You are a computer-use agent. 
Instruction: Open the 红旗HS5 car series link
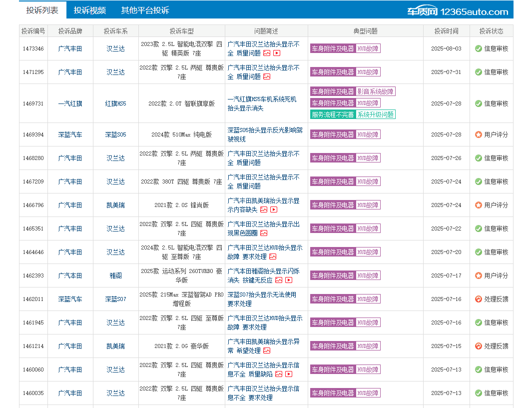coord(115,103)
